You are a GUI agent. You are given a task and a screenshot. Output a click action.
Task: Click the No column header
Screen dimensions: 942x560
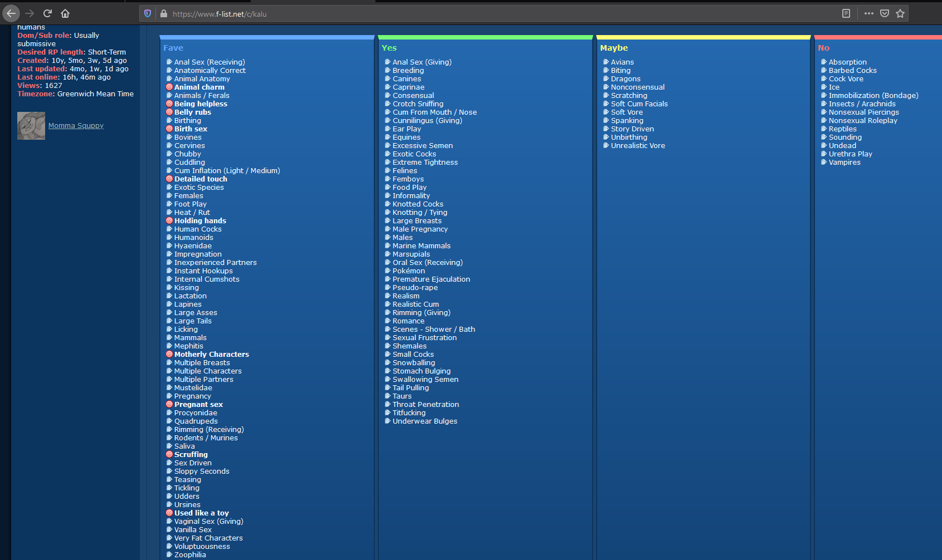coord(823,48)
